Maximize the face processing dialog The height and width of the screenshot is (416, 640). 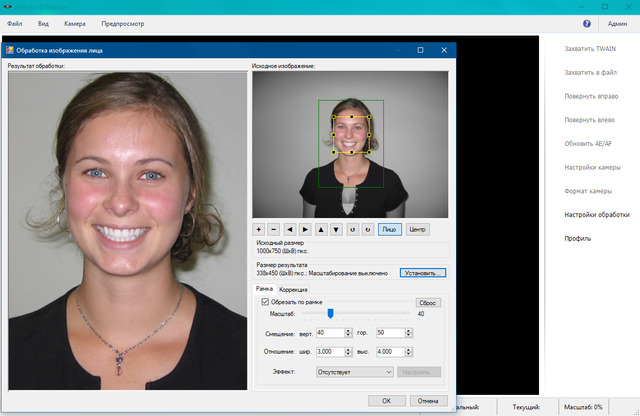point(420,50)
